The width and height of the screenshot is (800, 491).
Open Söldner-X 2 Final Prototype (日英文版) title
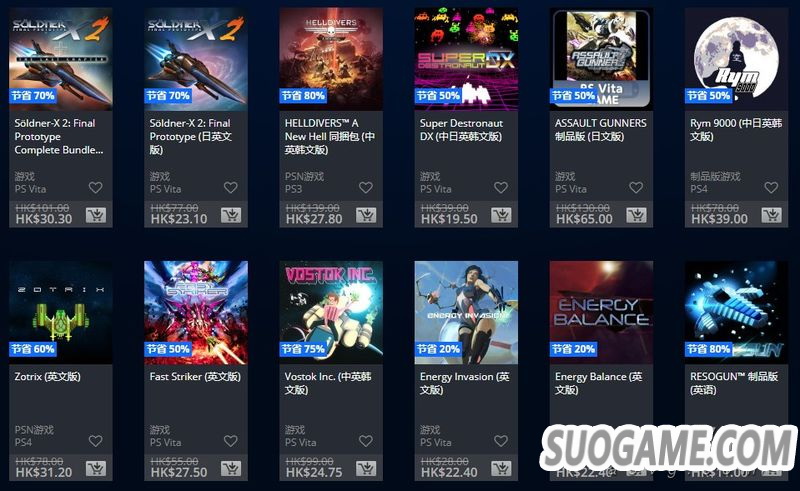pos(190,136)
